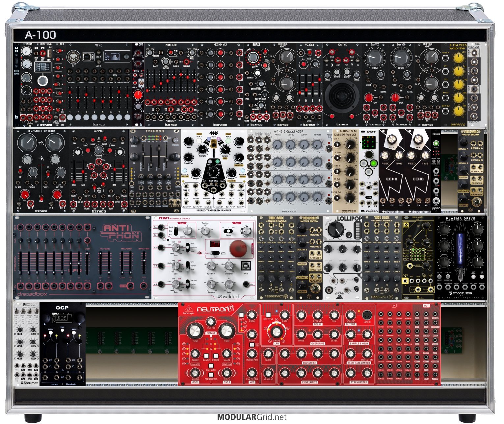Click the "STEREO TRIGGERED SAMPLER" label
Viewport: 504px width, 424px height.
click(214, 211)
